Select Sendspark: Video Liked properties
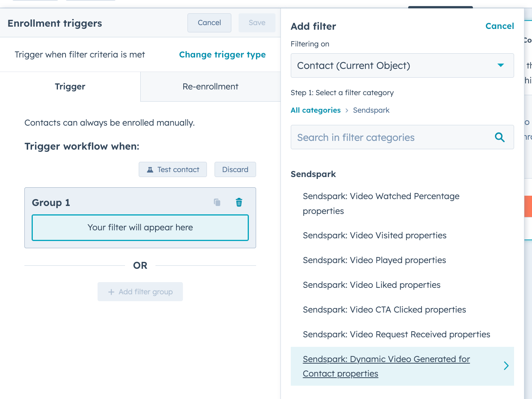This screenshot has height=399, width=532. click(402, 285)
